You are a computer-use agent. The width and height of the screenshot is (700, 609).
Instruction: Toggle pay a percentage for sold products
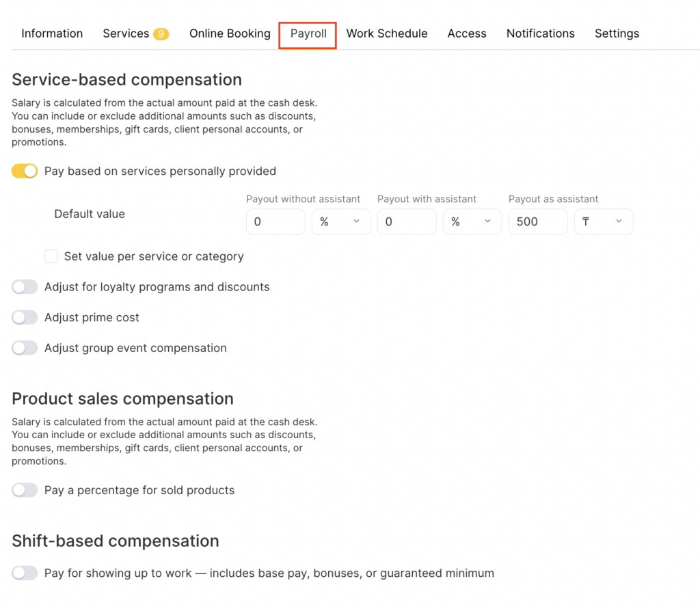(25, 490)
